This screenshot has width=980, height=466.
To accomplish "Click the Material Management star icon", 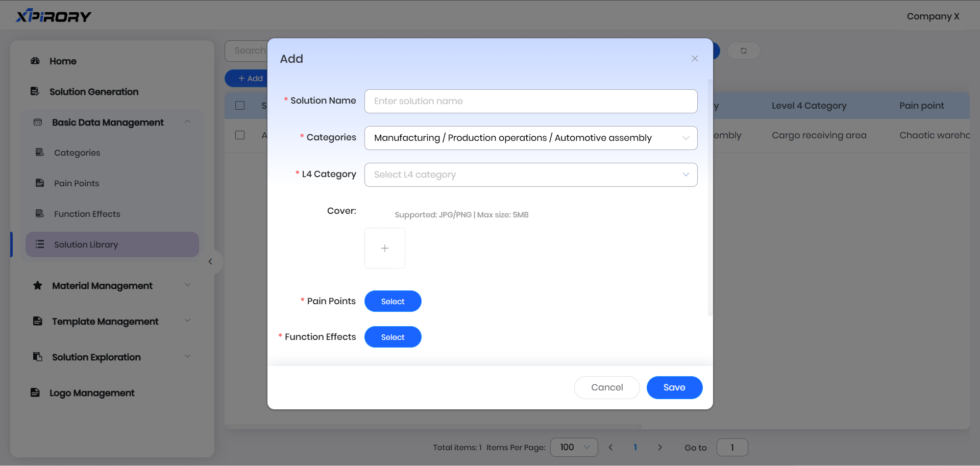I will (38, 285).
